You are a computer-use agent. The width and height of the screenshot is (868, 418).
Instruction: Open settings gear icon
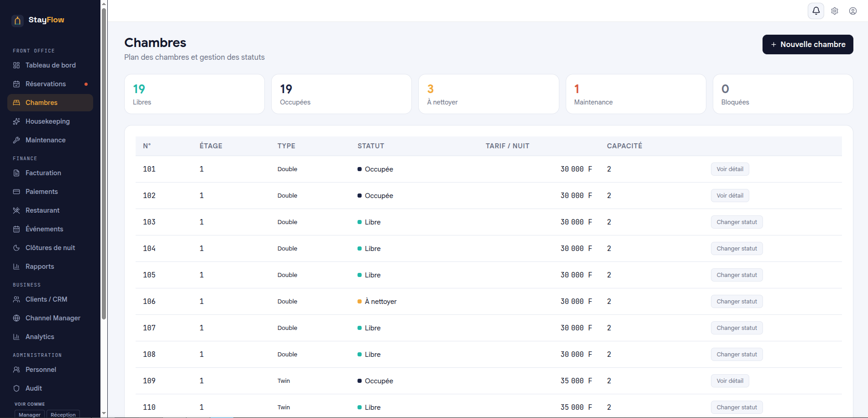coord(835,11)
